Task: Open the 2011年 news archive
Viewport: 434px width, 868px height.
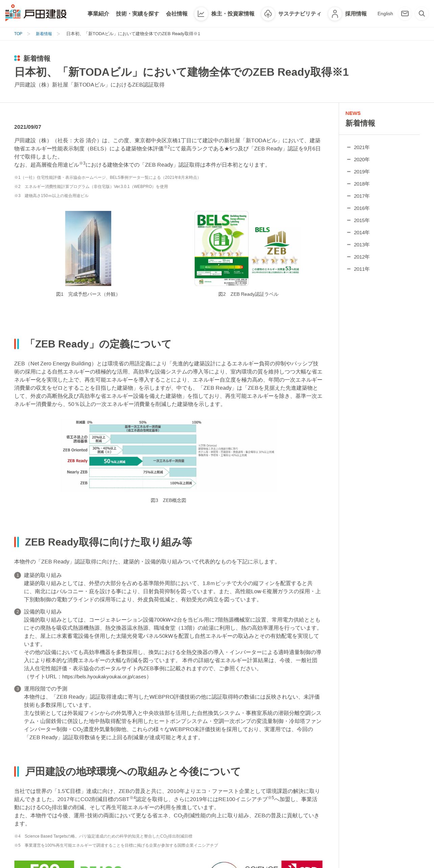Action: (x=362, y=269)
